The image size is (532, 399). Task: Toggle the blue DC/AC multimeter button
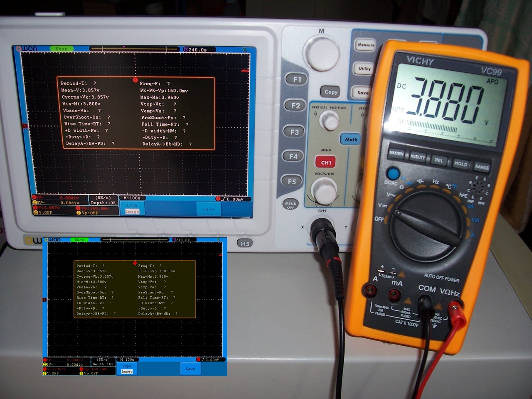[x=392, y=173]
